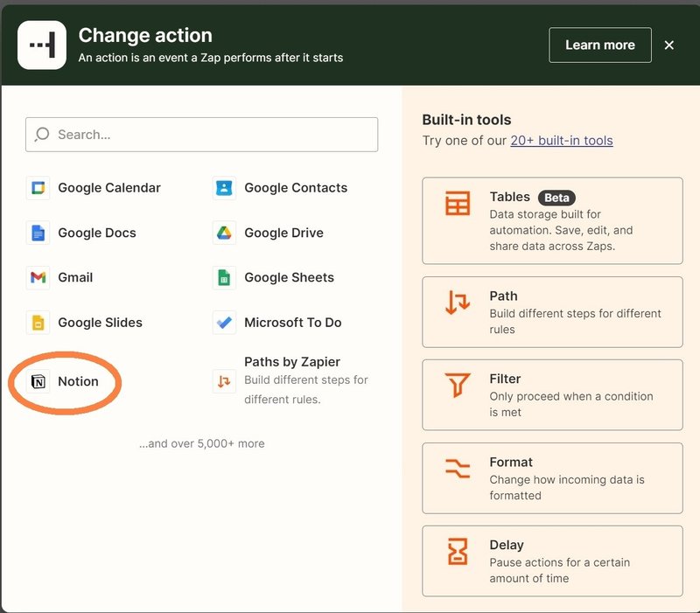This screenshot has width=700, height=613.
Task: Click the Filter funnel icon
Action: 458,385
